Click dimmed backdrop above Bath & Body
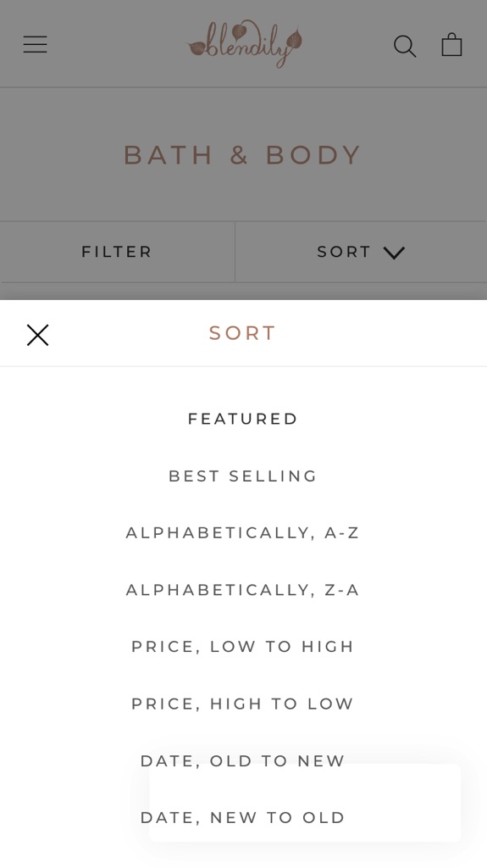 244,111
